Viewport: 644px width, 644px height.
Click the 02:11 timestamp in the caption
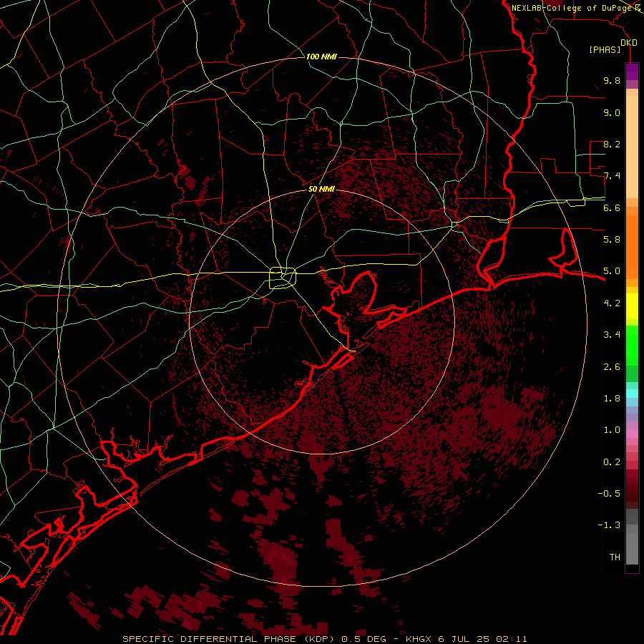(x=512, y=639)
